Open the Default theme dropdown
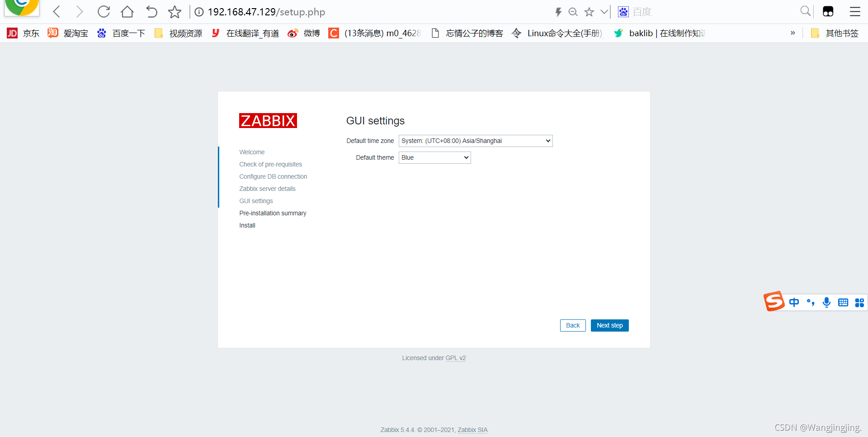The width and height of the screenshot is (868, 437). pyautogui.click(x=435, y=157)
